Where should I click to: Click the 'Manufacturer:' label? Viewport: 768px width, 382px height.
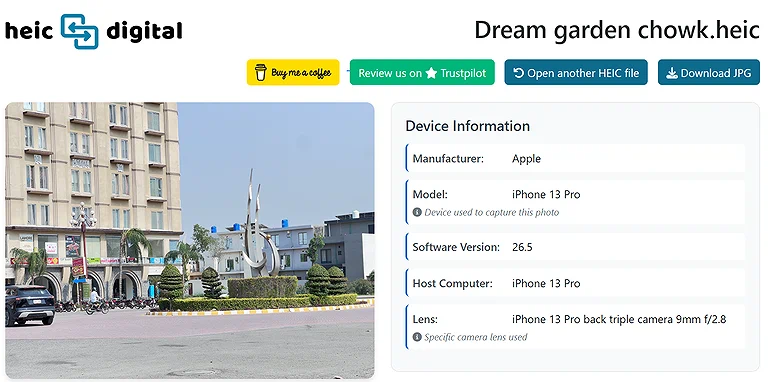[448, 159]
